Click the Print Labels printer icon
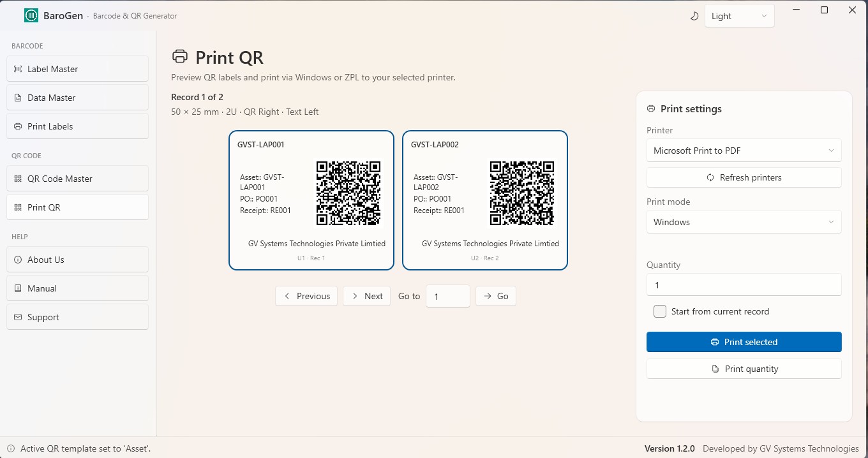 tap(18, 126)
